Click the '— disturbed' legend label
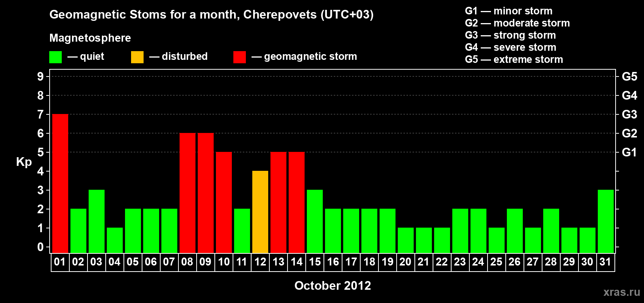This screenshot has width=644, height=303. click(178, 56)
